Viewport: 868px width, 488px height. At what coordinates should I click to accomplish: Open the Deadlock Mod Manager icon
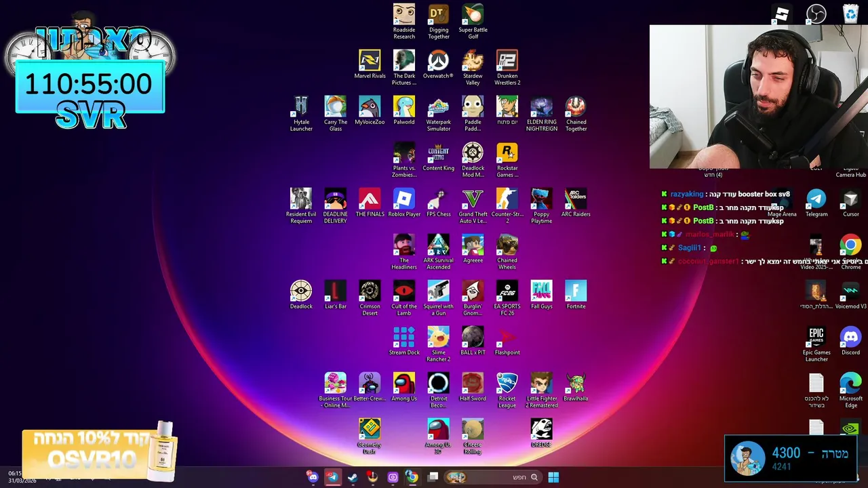click(x=473, y=160)
